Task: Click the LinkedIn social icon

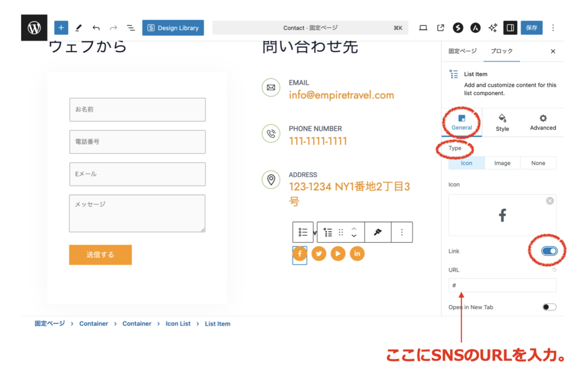Action: coord(357,254)
